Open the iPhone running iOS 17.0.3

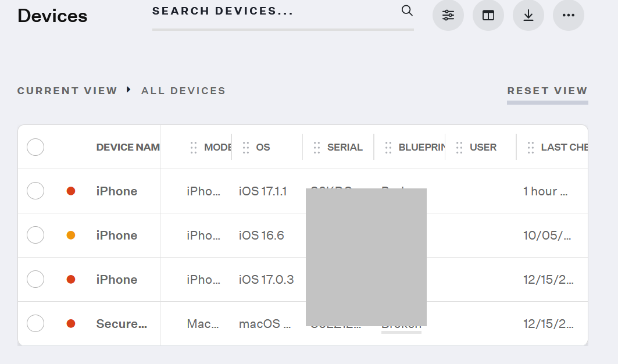(x=117, y=280)
